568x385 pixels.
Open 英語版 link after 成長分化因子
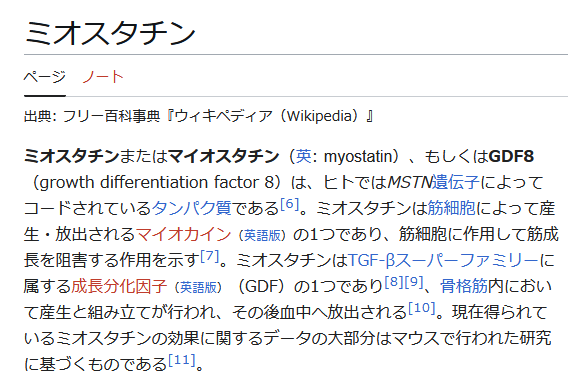point(199,288)
